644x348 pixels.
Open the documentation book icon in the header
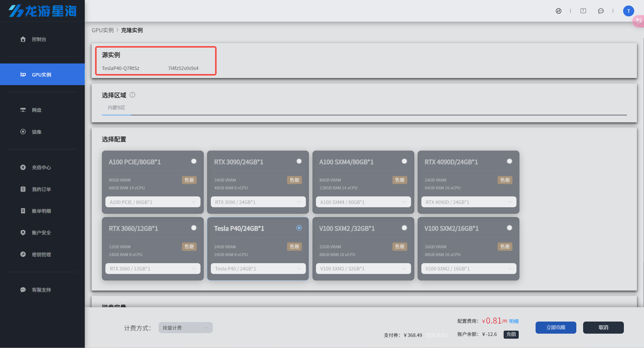583,11
